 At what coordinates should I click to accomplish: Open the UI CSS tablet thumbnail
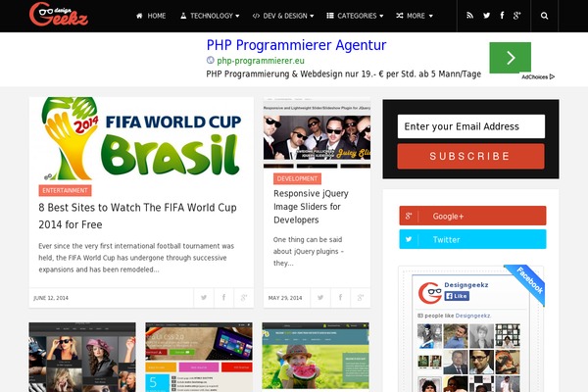coord(199,357)
